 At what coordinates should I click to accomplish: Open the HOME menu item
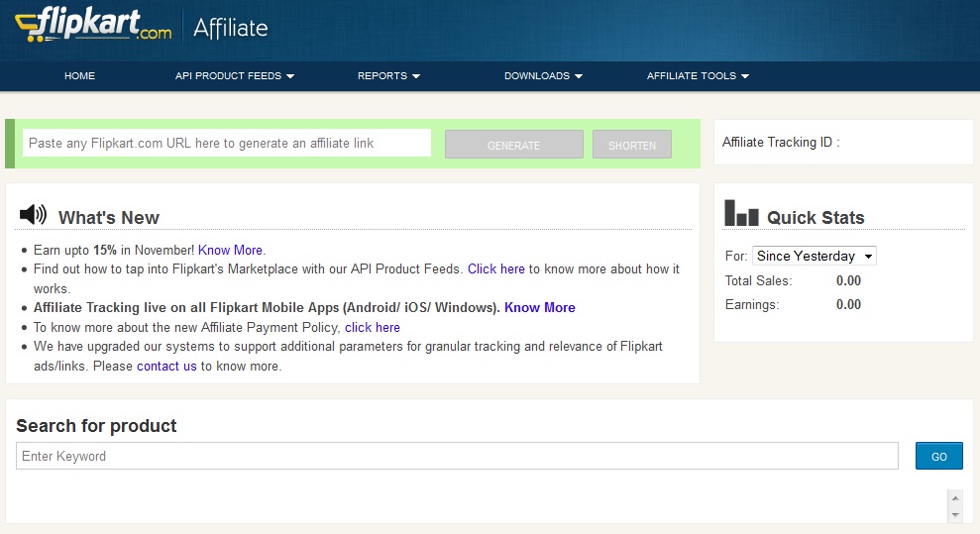coord(80,75)
